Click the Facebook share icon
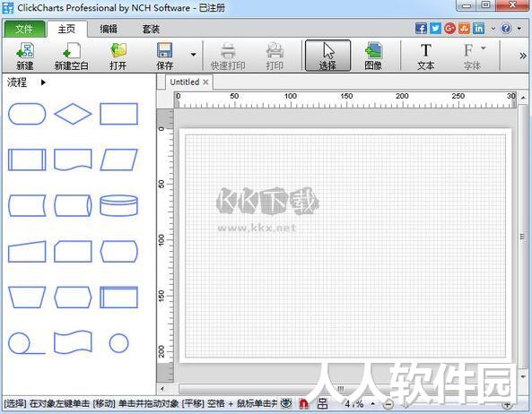The height and width of the screenshot is (414, 532). (421, 28)
